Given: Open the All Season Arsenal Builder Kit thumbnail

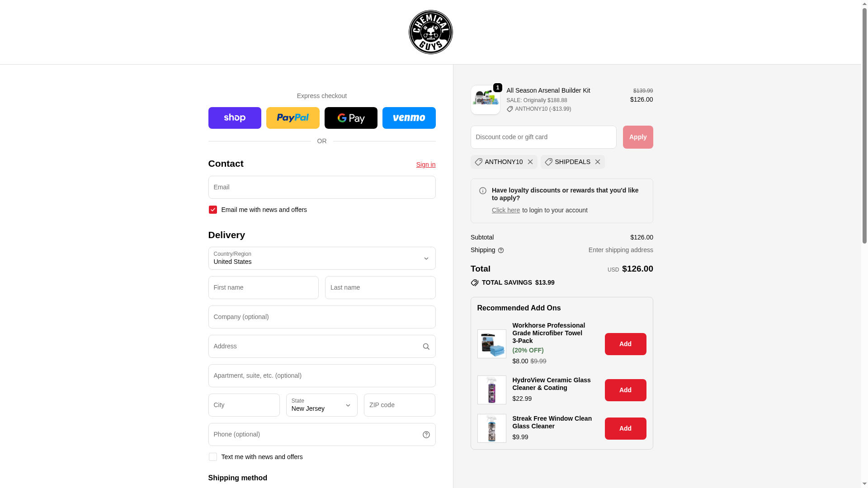Looking at the screenshot, I should click(486, 100).
